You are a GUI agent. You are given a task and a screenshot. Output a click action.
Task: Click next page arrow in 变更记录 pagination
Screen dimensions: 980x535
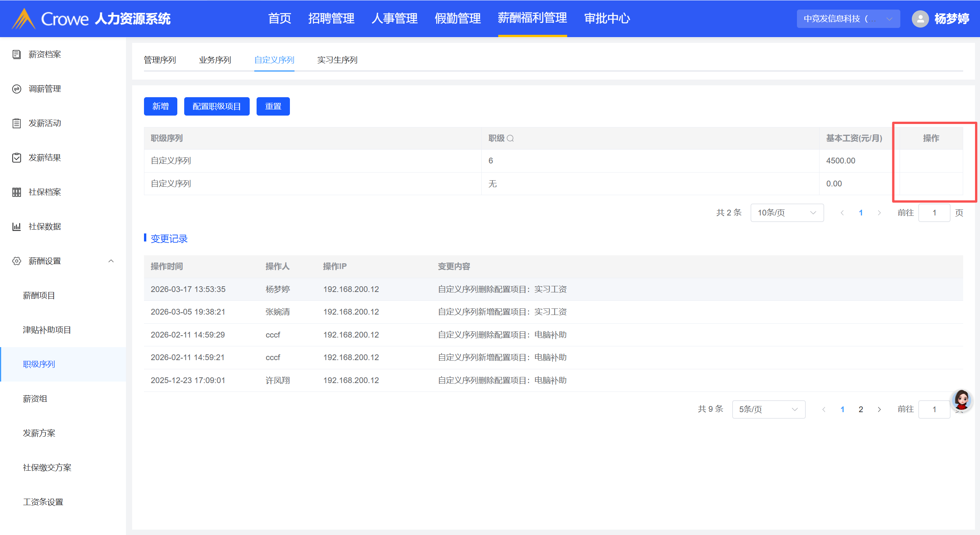pyautogui.click(x=879, y=409)
